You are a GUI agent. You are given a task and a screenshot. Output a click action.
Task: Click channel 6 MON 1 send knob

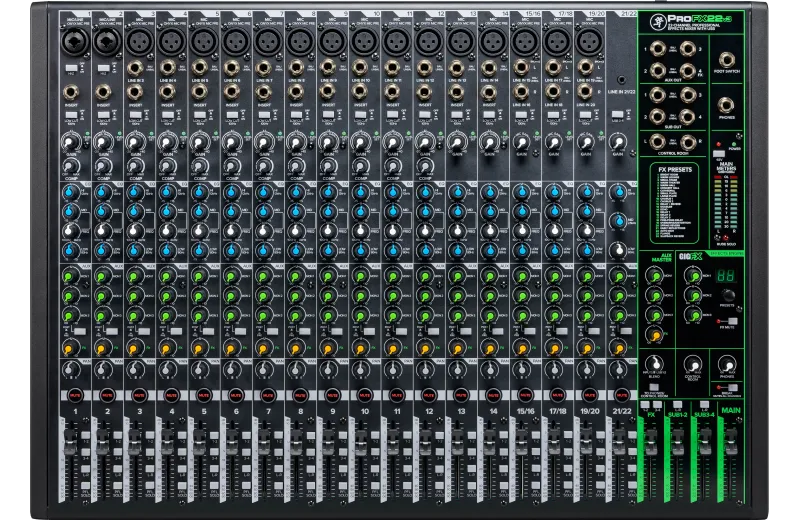coord(231,277)
